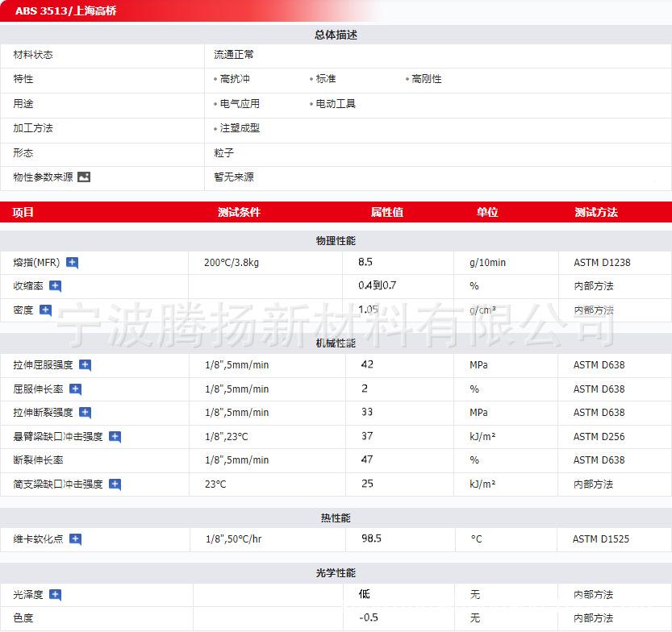Click the plus icon beside 光泽度
672x632 pixels.
tap(56, 594)
